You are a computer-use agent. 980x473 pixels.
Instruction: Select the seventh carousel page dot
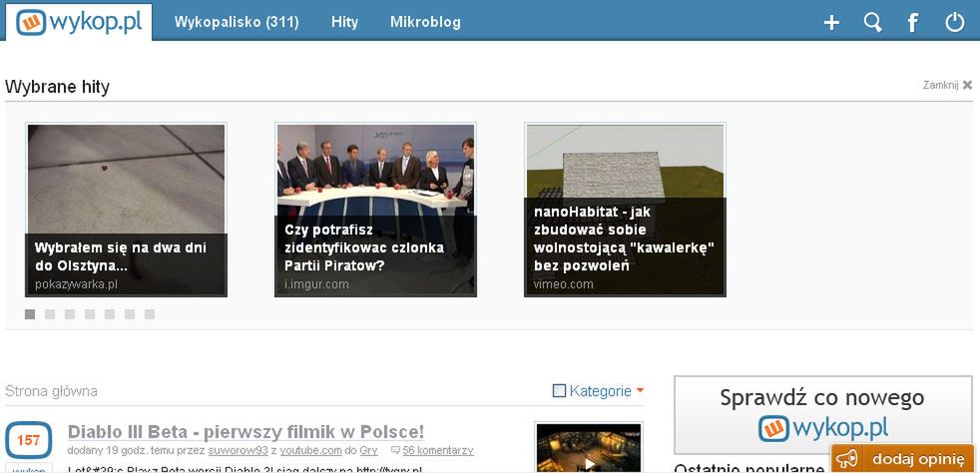click(150, 314)
